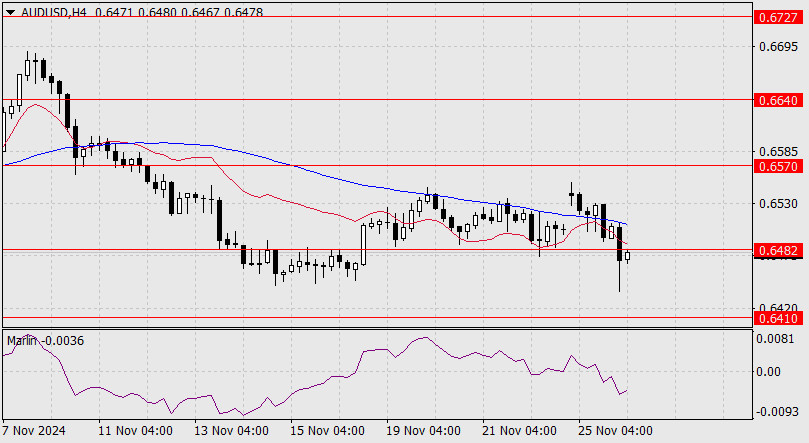809x443 pixels.
Task: Select the 0.6482 red price level label
Action: tap(779, 251)
